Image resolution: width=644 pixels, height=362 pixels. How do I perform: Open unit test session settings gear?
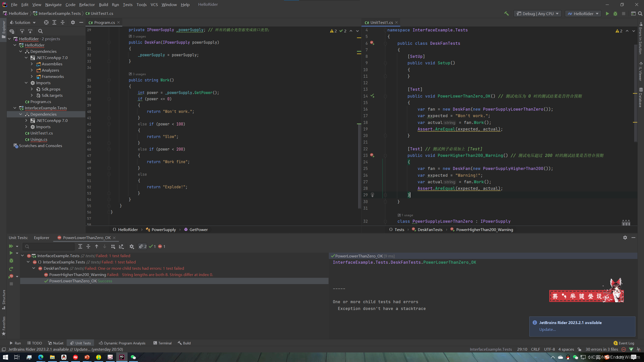point(132,246)
